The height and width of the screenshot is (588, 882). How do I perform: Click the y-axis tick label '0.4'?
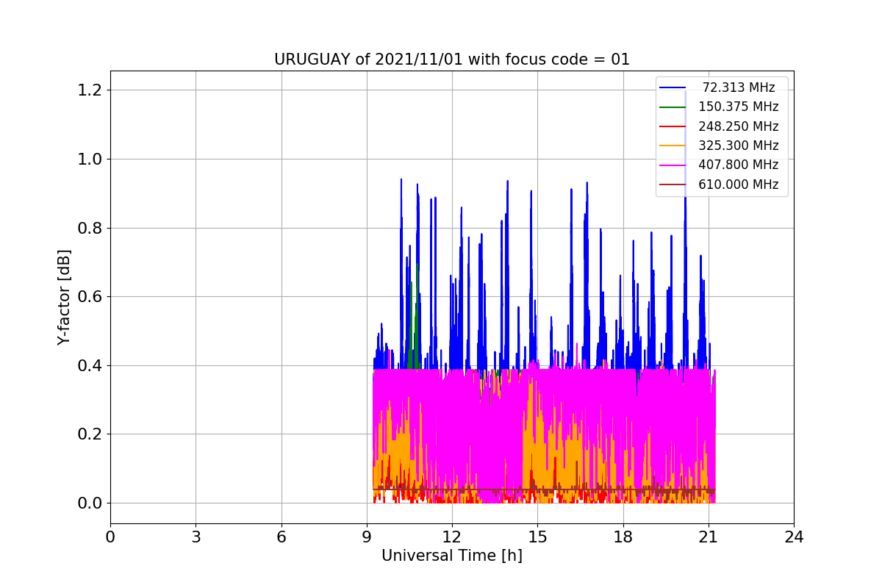[89, 366]
